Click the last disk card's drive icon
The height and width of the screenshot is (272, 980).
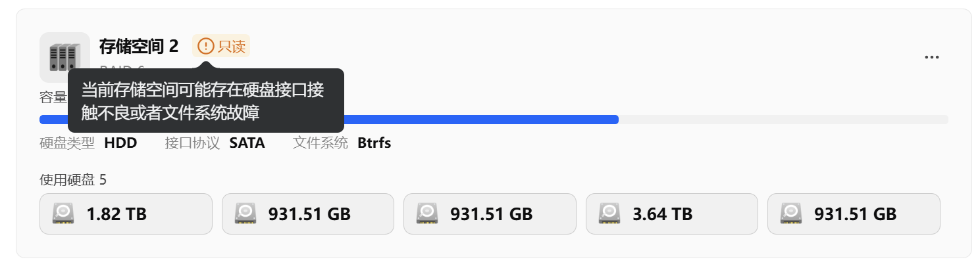(790, 214)
